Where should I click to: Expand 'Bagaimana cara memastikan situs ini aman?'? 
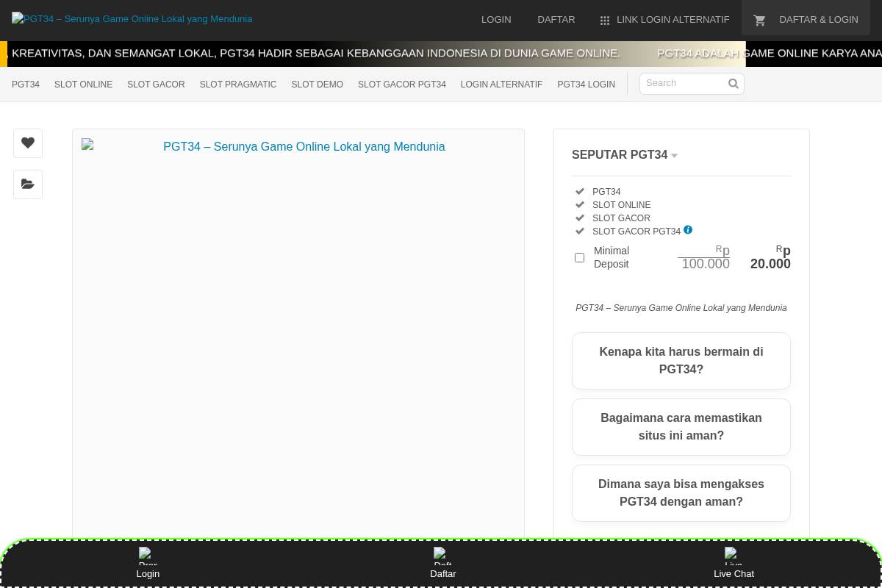click(681, 426)
